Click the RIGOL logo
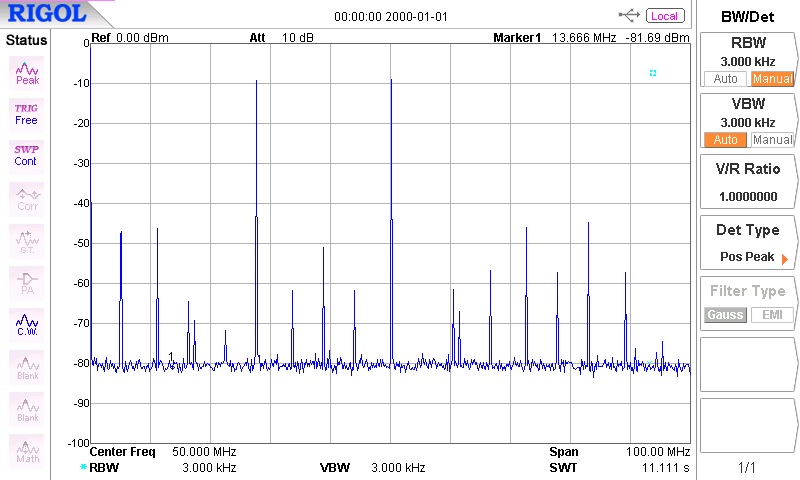800x480 pixels. tap(47, 14)
